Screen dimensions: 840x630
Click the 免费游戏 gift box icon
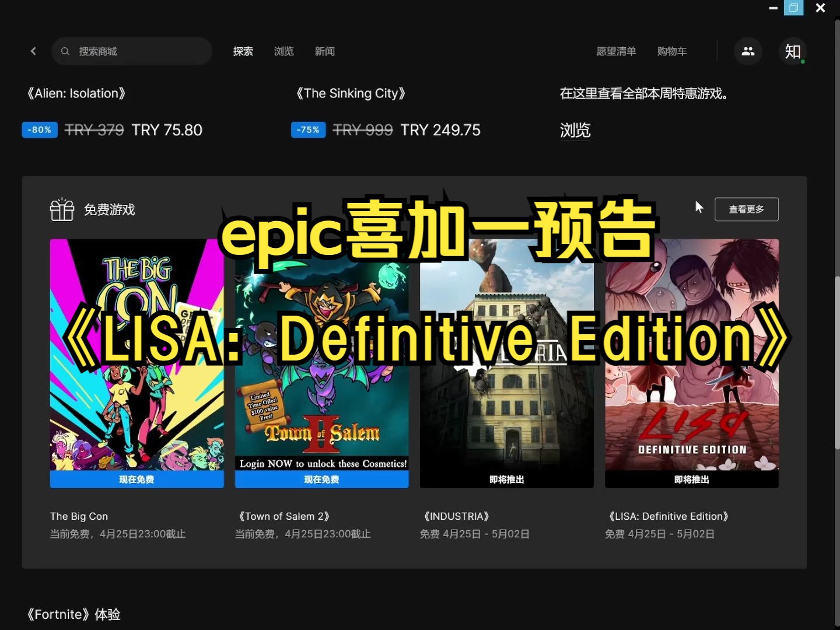click(62, 209)
